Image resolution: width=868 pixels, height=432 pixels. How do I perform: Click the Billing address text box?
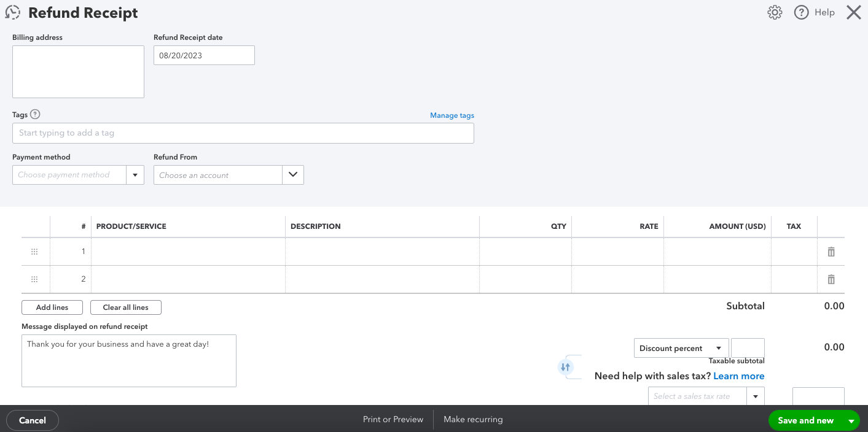point(78,72)
